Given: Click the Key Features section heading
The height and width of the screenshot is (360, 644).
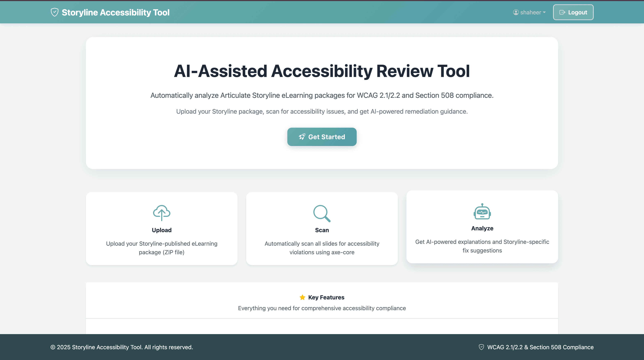Looking at the screenshot, I should point(326,297).
